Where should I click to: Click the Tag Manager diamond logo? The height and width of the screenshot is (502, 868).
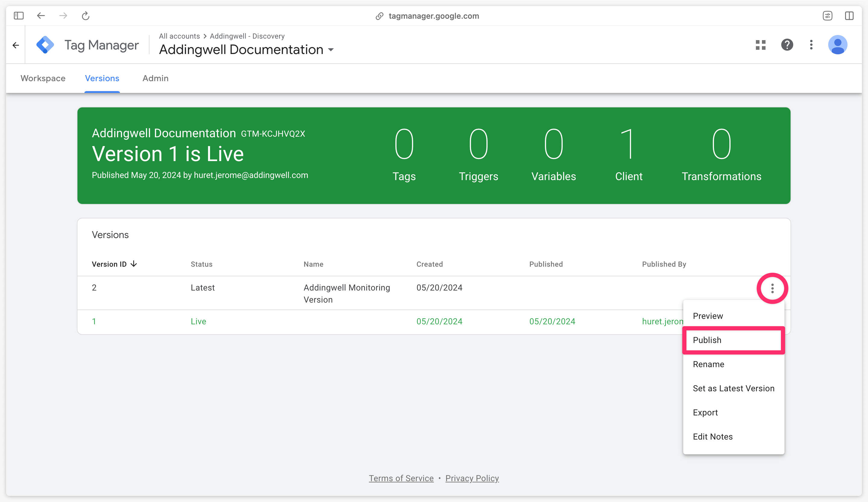pyautogui.click(x=45, y=45)
